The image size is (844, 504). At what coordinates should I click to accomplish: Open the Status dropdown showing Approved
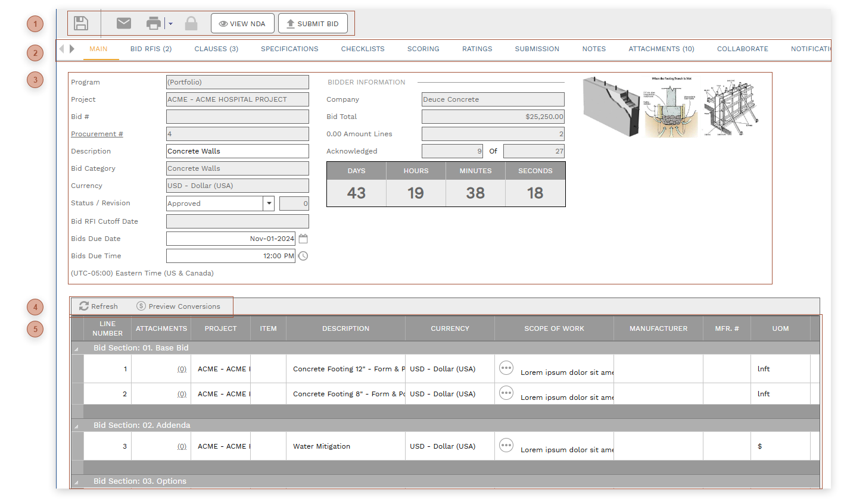click(x=269, y=203)
